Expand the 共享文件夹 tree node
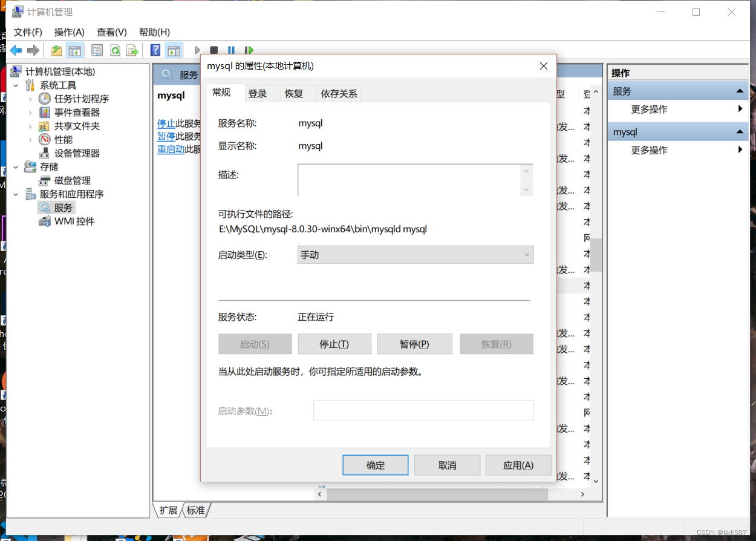The width and height of the screenshot is (756, 541). [30, 126]
